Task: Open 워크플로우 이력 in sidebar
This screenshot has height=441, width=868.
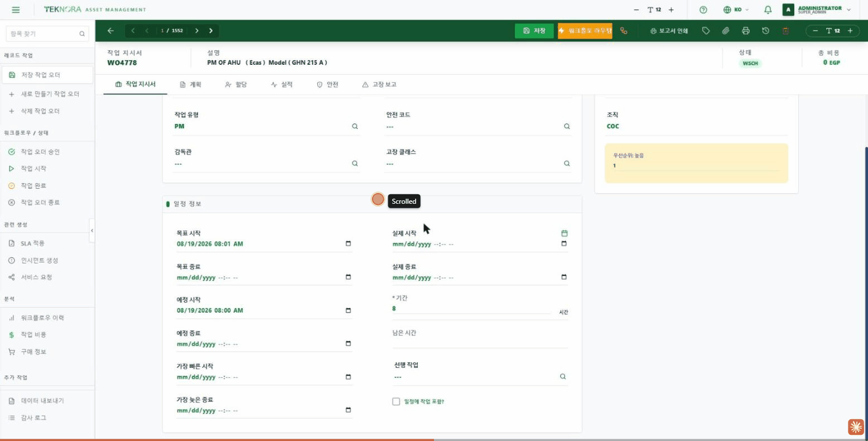Action: (x=47, y=318)
